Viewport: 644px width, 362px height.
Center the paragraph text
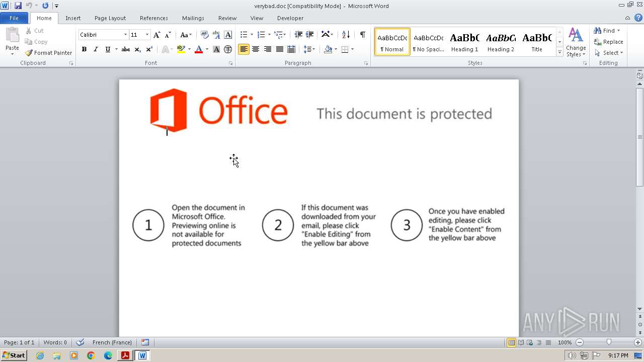(x=256, y=49)
